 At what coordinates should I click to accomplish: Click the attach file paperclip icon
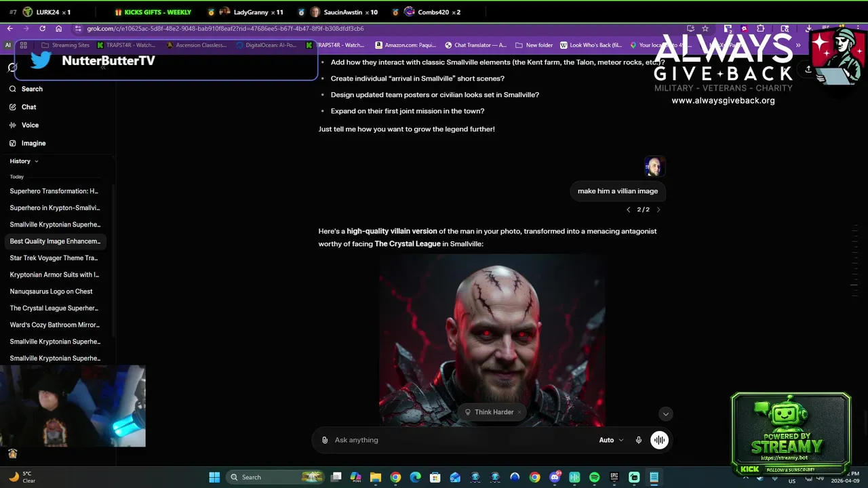pos(325,440)
